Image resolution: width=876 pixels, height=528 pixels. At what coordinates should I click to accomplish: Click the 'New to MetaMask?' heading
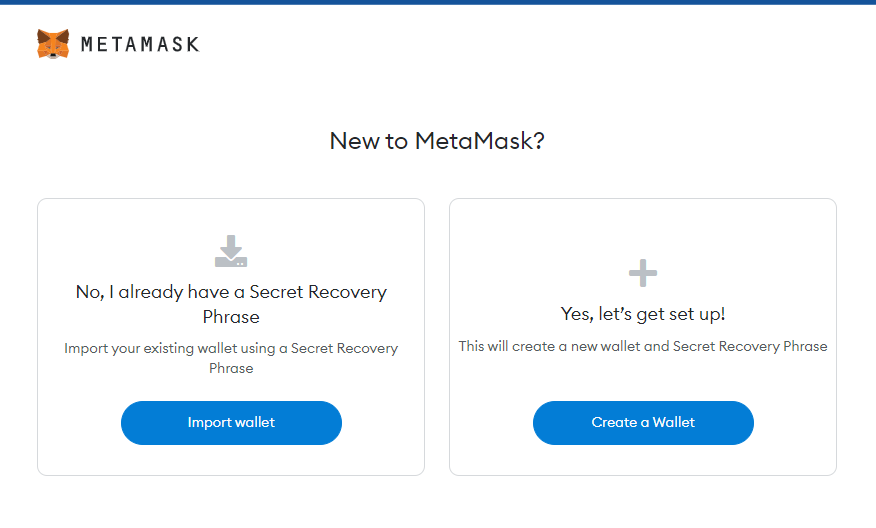point(437,141)
